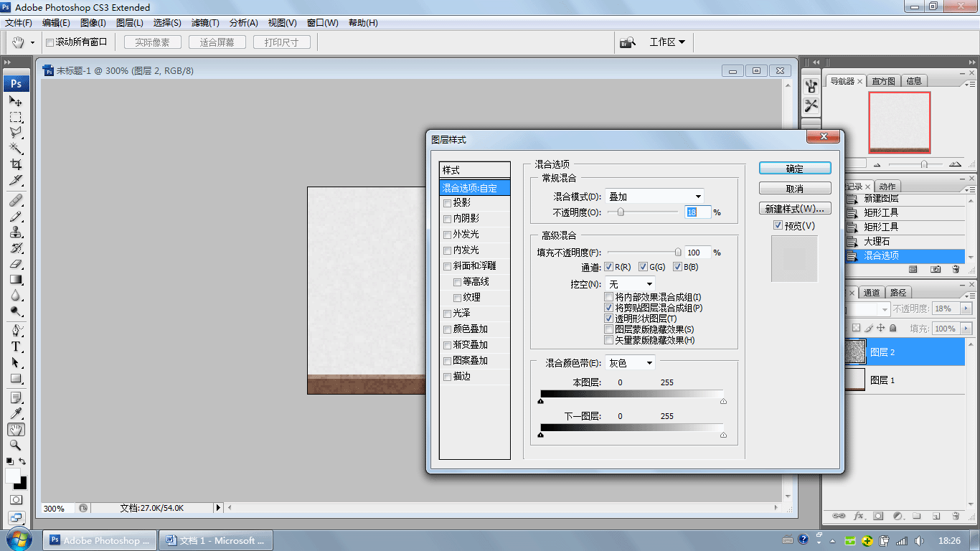Image resolution: width=980 pixels, height=551 pixels.
Task: Click the 确定 button
Action: 795,169
